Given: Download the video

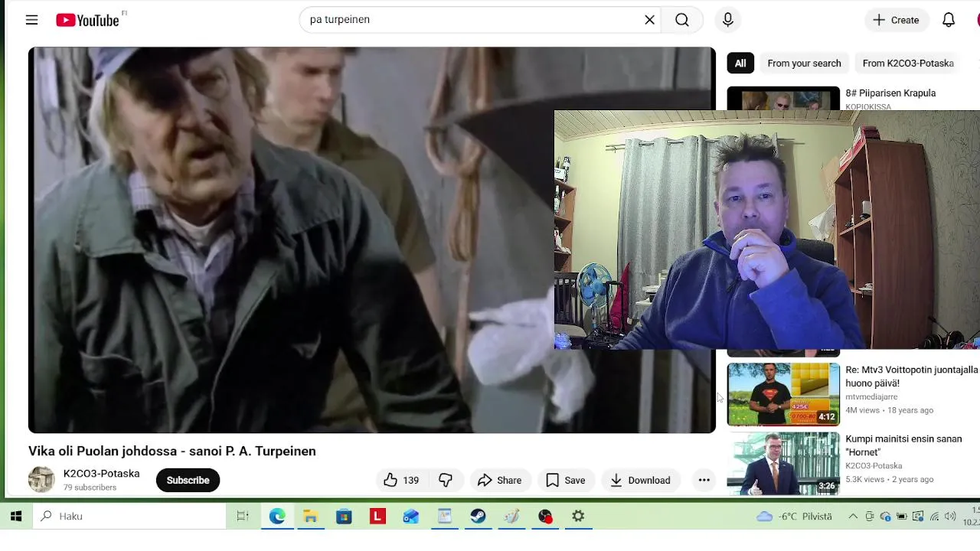Looking at the screenshot, I should point(640,481).
